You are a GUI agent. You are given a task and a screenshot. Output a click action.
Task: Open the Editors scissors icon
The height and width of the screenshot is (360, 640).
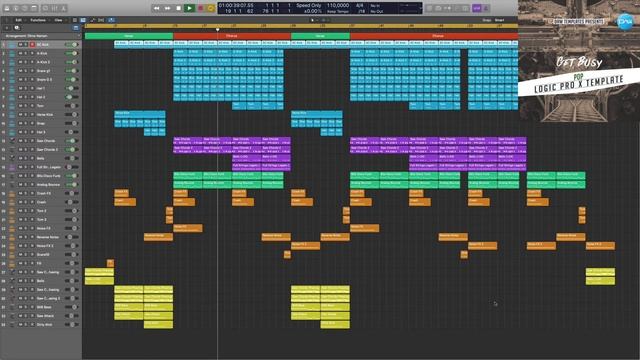point(64,8)
